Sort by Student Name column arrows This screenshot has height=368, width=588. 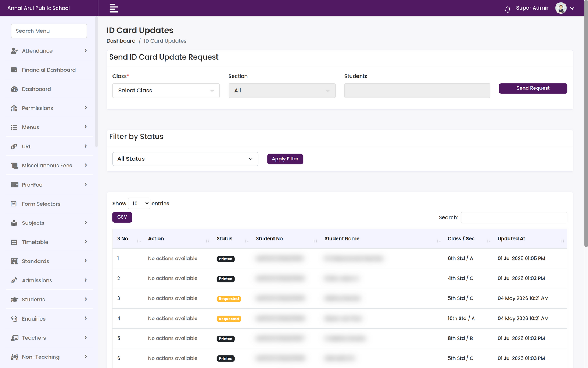(x=438, y=241)
